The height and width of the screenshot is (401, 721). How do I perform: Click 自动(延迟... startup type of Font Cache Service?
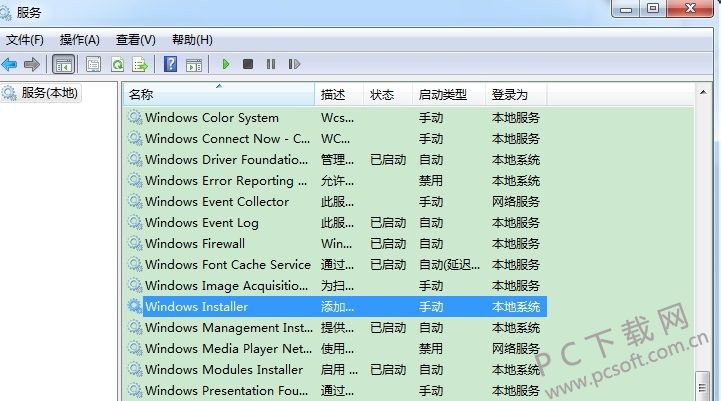coord(449,265)
